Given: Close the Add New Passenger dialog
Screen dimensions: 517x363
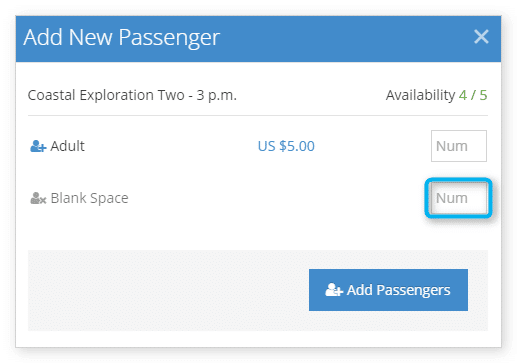Looking at the screenshot, I should tap(481, 37).
